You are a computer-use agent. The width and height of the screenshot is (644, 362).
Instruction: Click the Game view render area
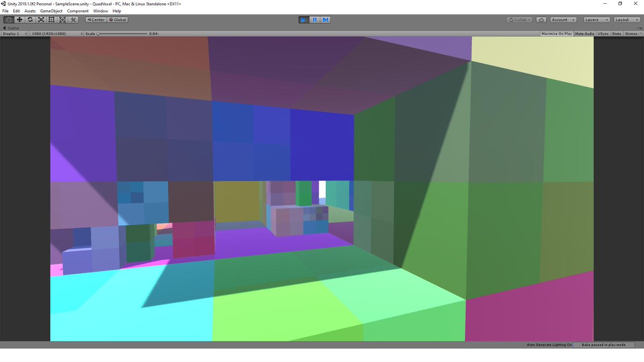tap(322, 189)
